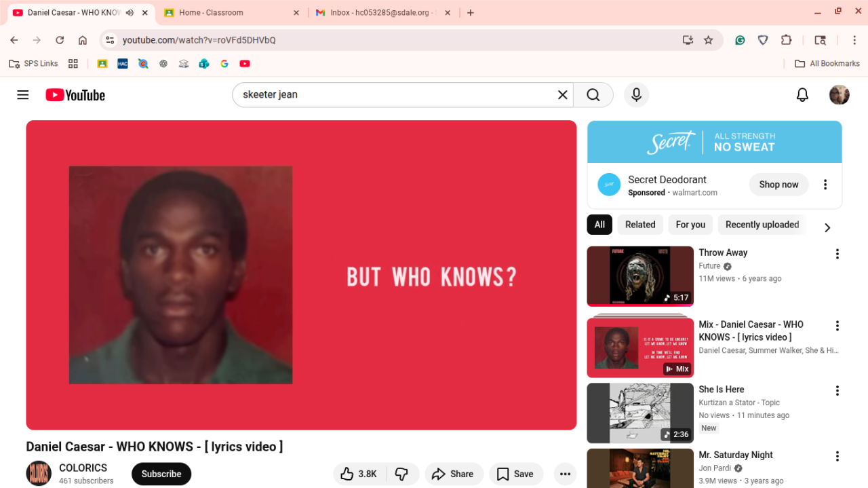Viewport: 868px width, 488px height.
Task: Open options menu for the Daniel Caesar Mix
Action: [x=837, y=326]
